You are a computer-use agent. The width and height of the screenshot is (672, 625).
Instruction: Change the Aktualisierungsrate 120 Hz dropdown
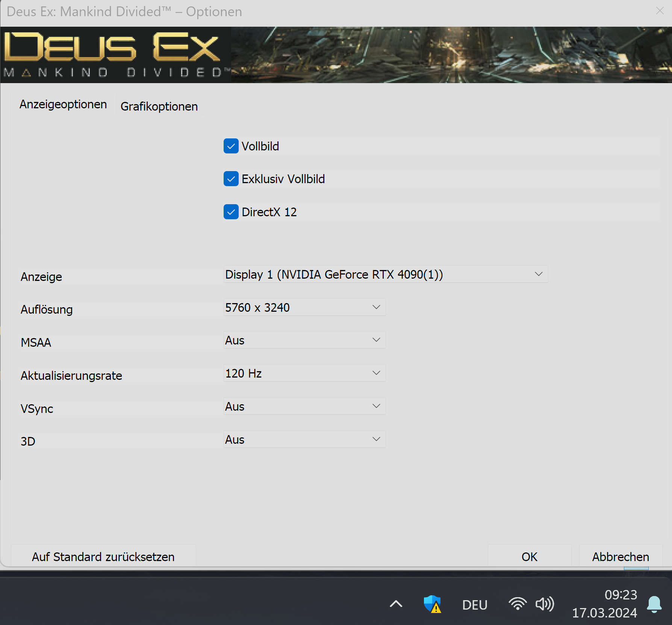coord(304,373)
